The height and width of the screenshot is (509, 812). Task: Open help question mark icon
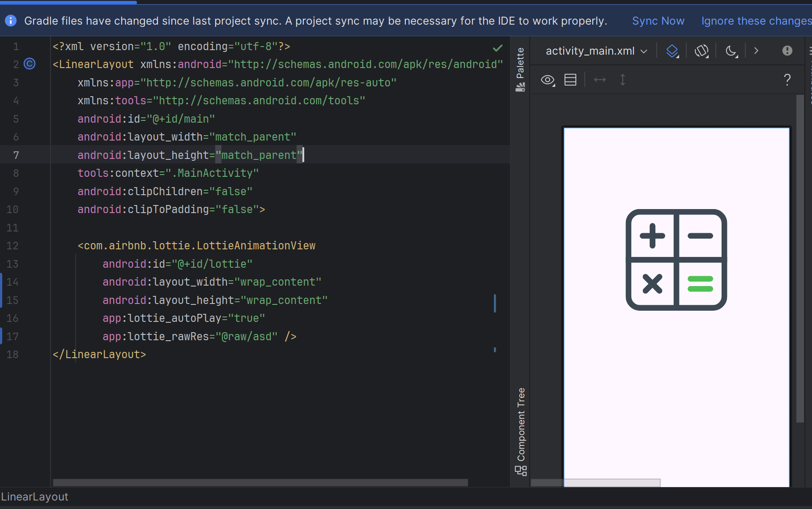(x=787, y=80)
